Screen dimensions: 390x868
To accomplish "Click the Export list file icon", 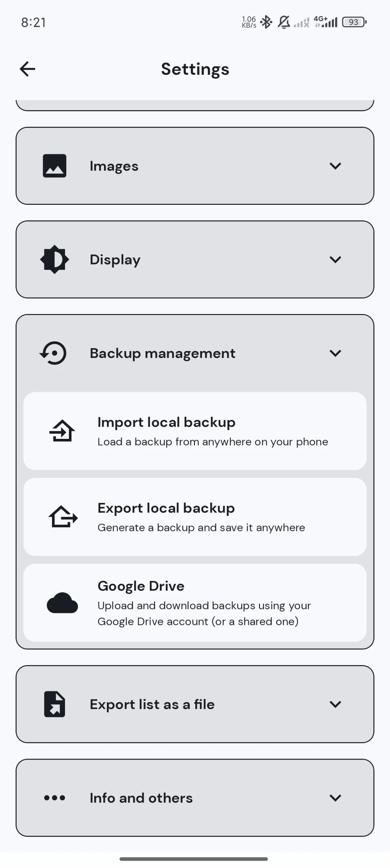I will pyautogui.click(x=55, y=704).
